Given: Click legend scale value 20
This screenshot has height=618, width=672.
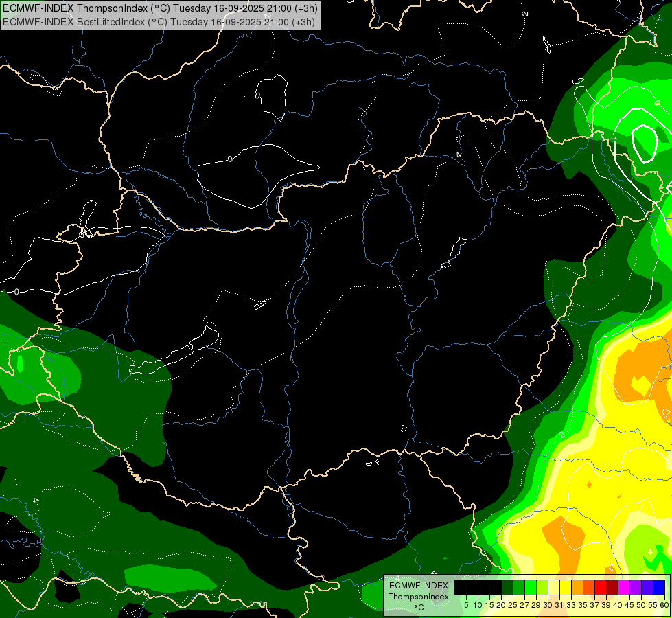Looking at the screenshot, I should pyautogui.click(x=502, y=605).
